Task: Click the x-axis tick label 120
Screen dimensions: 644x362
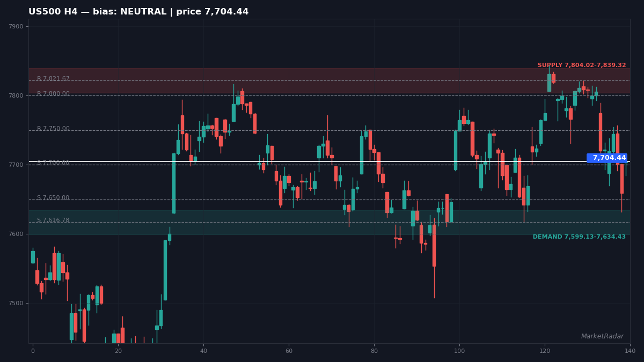Action: click(x=545, y=351)
